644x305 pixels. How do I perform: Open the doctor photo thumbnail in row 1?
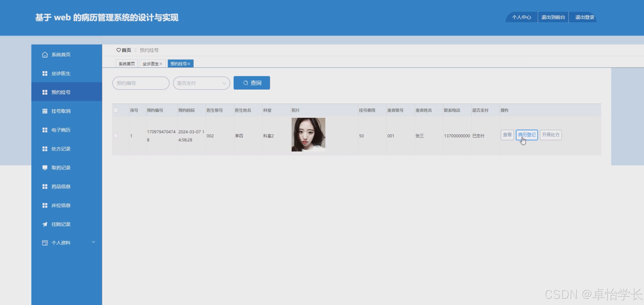pyautogui.click(x=308, y=134)
